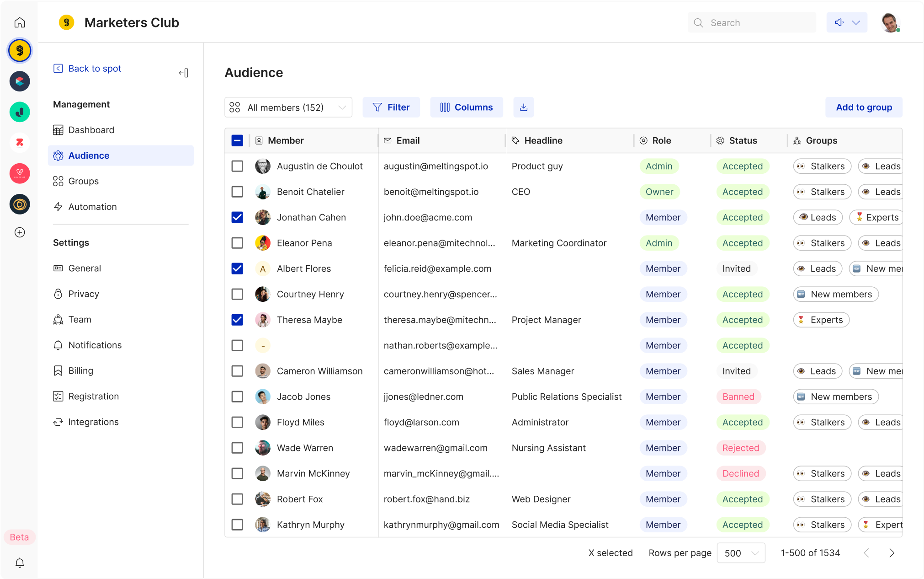The height and width of the screenshot is (579, 924).
Task: Go to Groups in Management menu
Action: pyautogui.click(x=83, y=181)
